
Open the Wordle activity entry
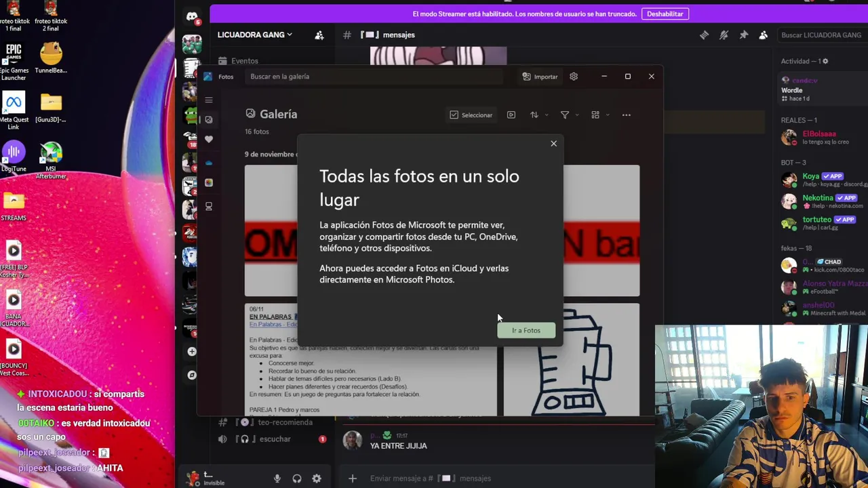point(823,89)
